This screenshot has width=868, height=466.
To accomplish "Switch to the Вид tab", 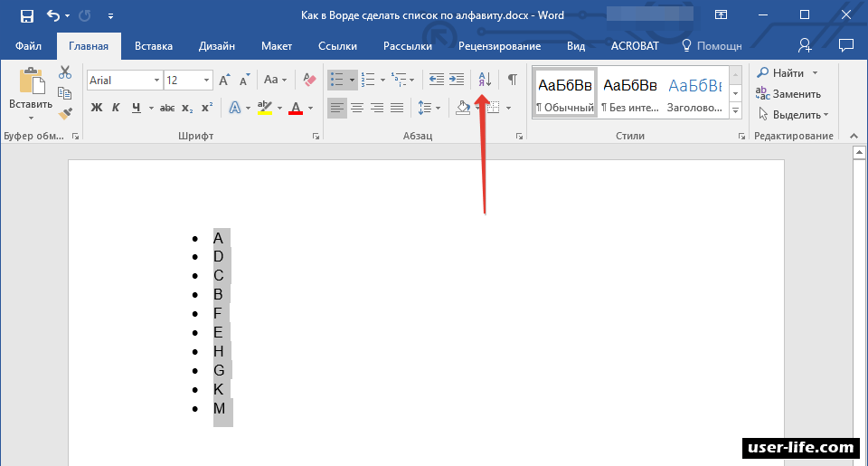I will (576, 46).
